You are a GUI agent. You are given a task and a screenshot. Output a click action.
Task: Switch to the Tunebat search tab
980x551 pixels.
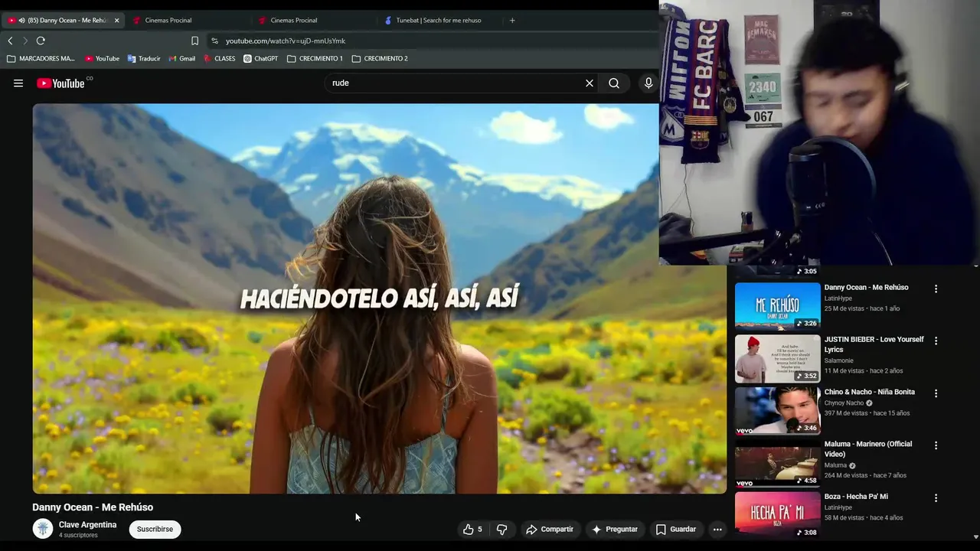439,20
